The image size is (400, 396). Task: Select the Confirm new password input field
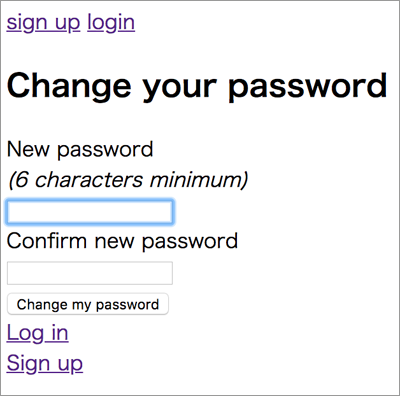point(90,273)
